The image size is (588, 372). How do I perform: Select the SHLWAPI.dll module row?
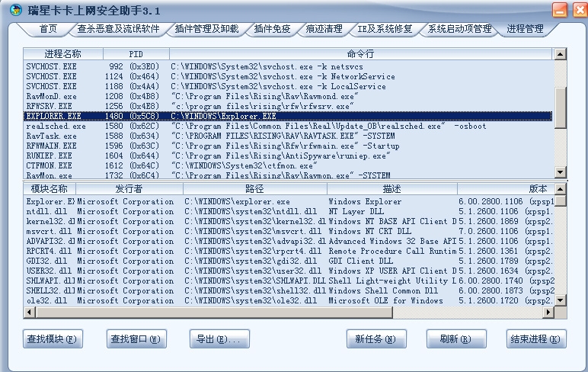pos(289,281)
